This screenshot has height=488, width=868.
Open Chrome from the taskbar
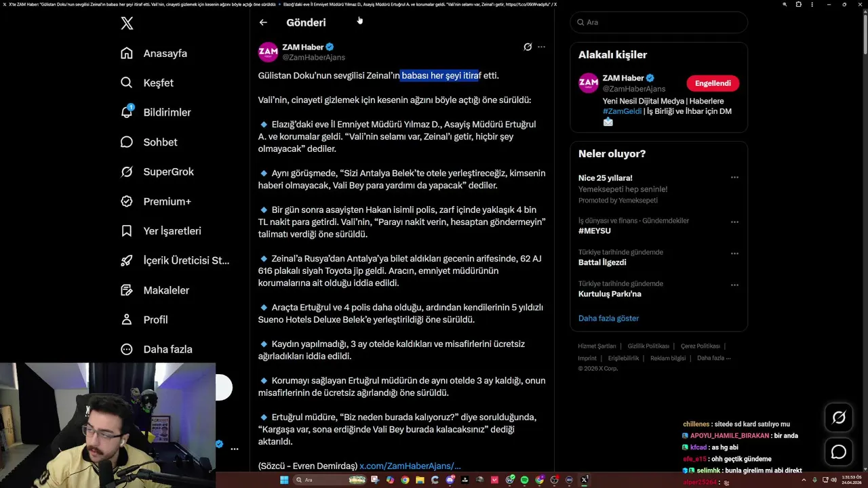pos(405,480)
